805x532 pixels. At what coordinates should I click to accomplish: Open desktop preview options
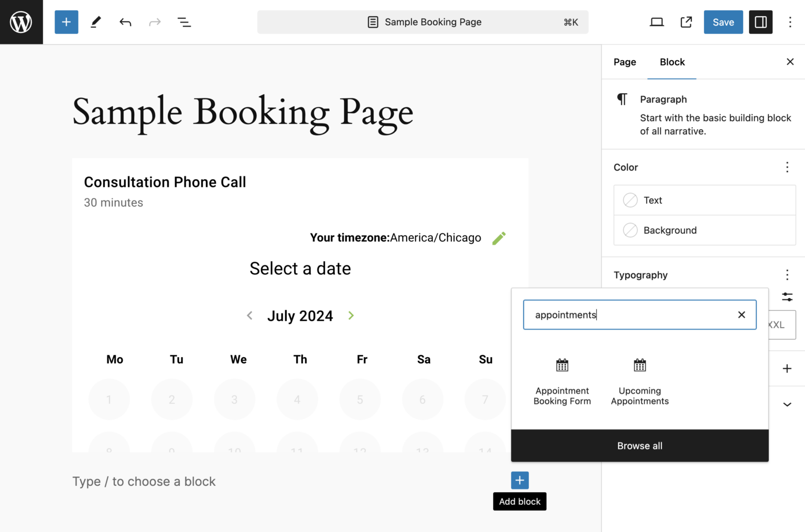[656, 22]
